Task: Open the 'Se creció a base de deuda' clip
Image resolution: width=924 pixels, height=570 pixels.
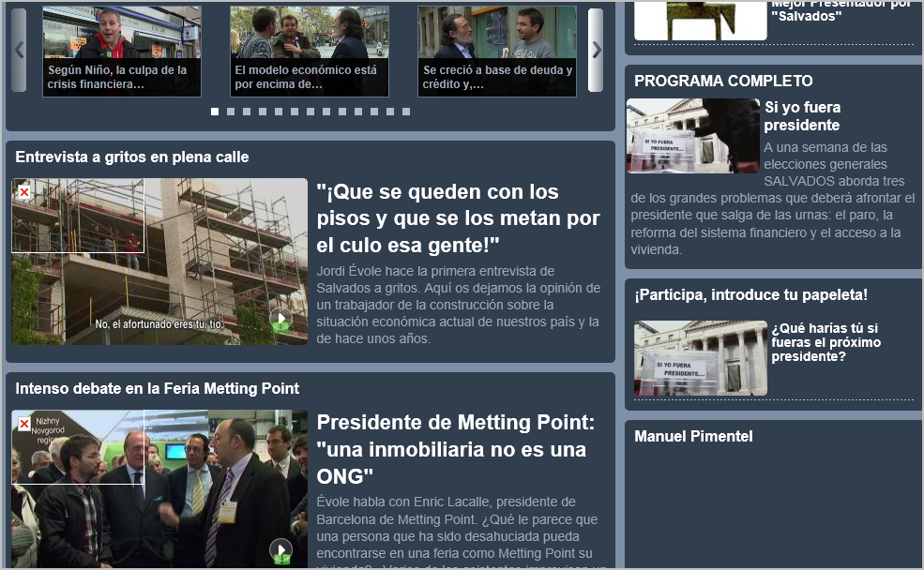Action: [x=497, y=52]
